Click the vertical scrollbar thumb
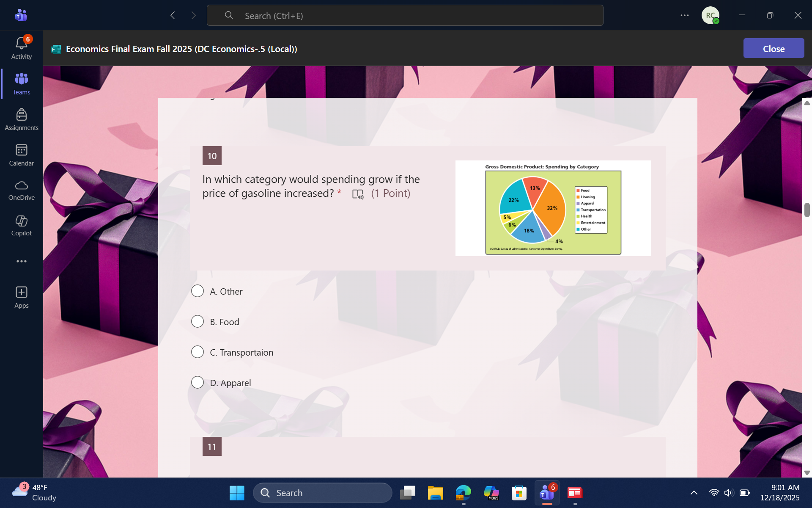 pyautogui.click(x=807, y=210)
